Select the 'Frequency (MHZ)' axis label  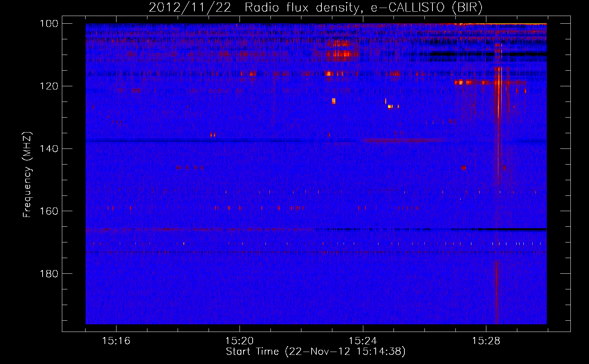coord(27,175)
